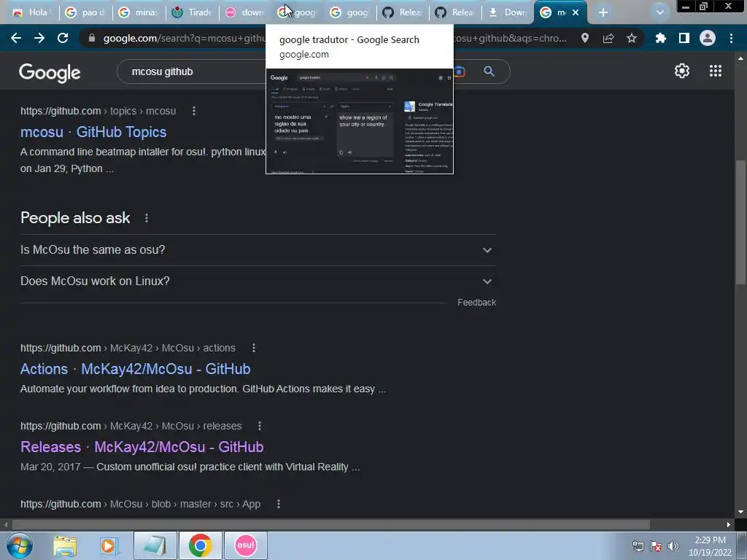The width and height of the screenshot is (747, 560).
Task: Open the Windows Start menu
Action: click(x=20, y=545)
